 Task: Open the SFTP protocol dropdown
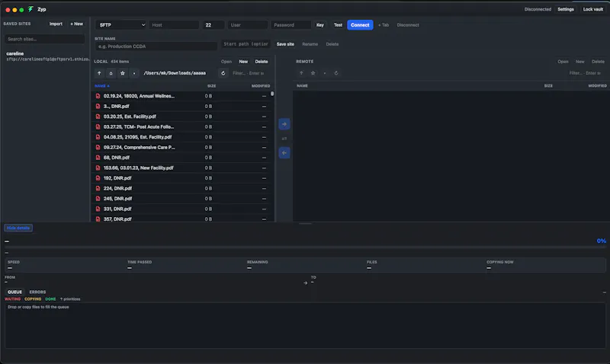click(120, 25)
